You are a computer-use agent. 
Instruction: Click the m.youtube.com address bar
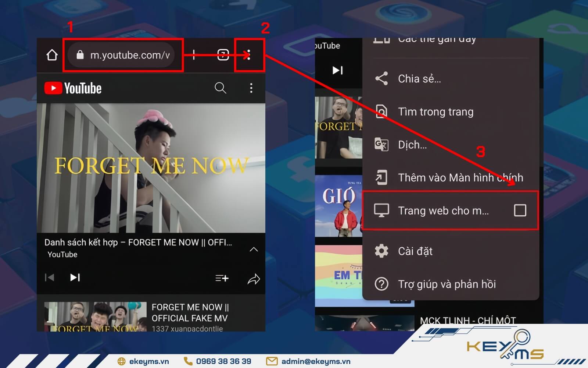(121, 55)
